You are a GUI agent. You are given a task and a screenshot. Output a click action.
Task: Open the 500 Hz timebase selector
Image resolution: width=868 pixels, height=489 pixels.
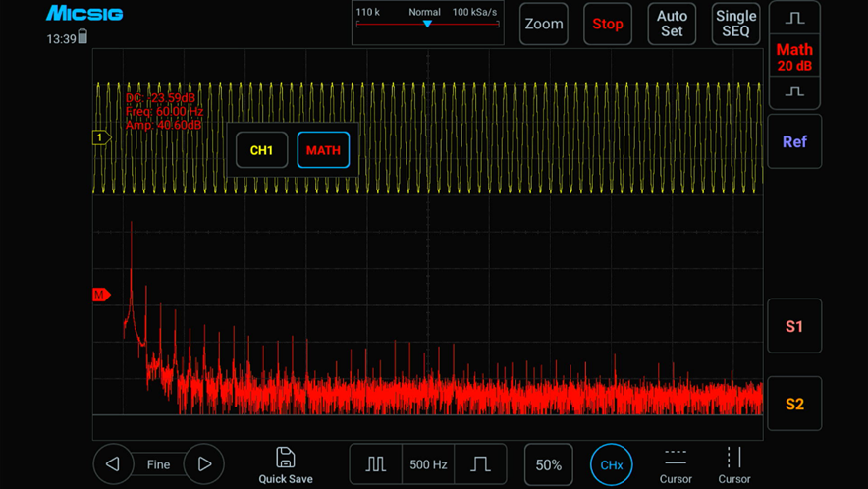coord(428,464)
